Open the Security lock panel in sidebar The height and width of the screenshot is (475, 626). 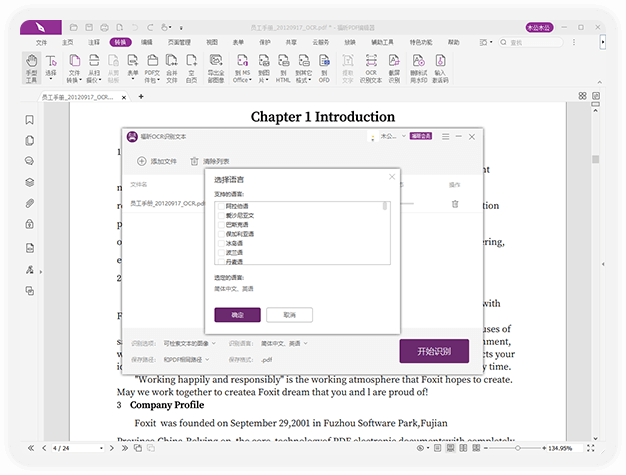click(30, 224)
